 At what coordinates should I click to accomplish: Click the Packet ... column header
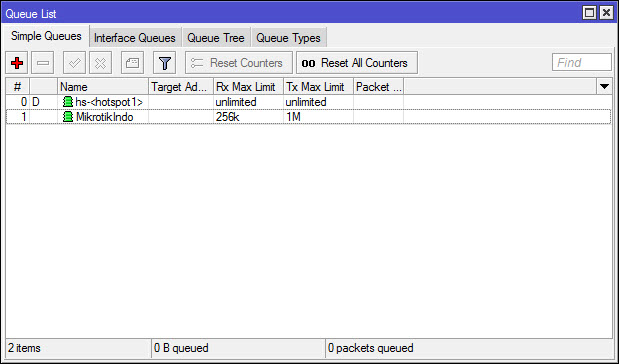(379, 86)
